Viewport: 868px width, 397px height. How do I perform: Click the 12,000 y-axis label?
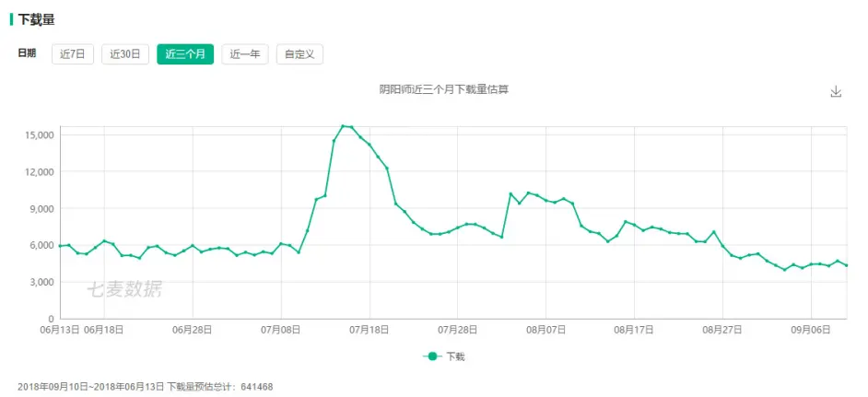38,171
